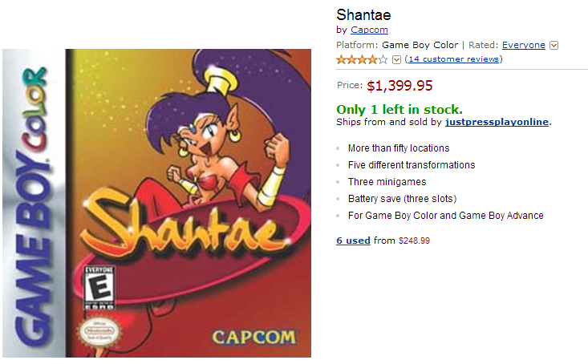
Task: Click the Only 1 left in stock message
Action: tap(399, 109)
